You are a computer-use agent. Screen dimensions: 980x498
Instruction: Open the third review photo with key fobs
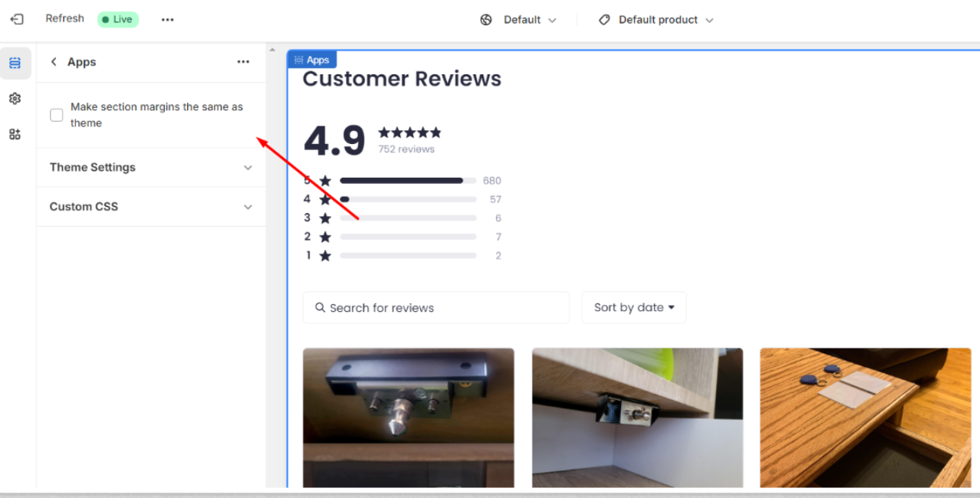pyautogui.click(x=865, y=418)
